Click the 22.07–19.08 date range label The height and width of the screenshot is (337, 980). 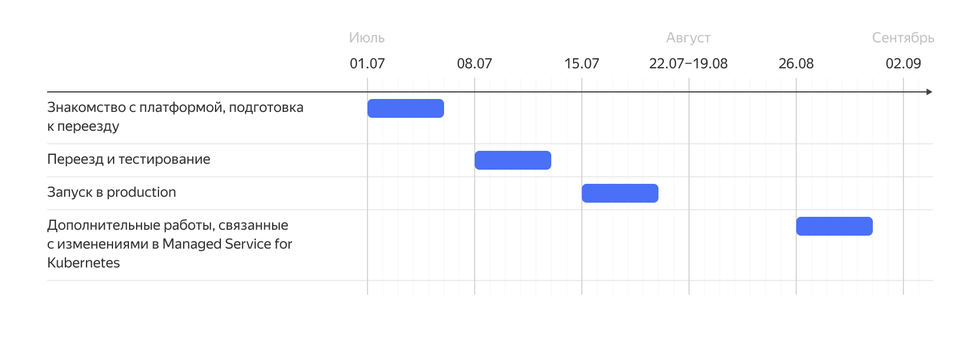coord(688,64)
